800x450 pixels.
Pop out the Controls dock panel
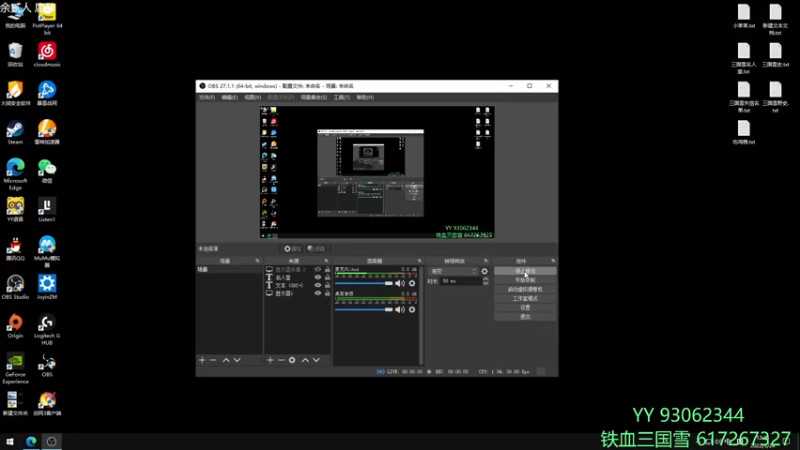pos(553,261)
